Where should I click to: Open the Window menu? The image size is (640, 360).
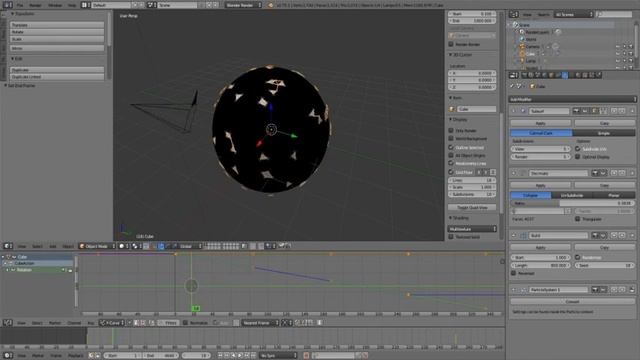pos(55,5)
